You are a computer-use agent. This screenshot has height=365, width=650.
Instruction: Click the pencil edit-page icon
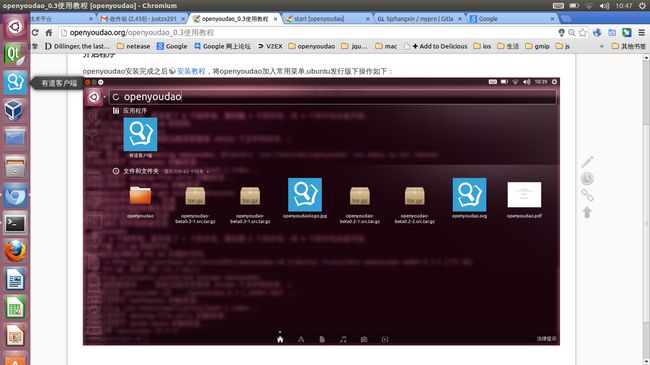point(587,161)
